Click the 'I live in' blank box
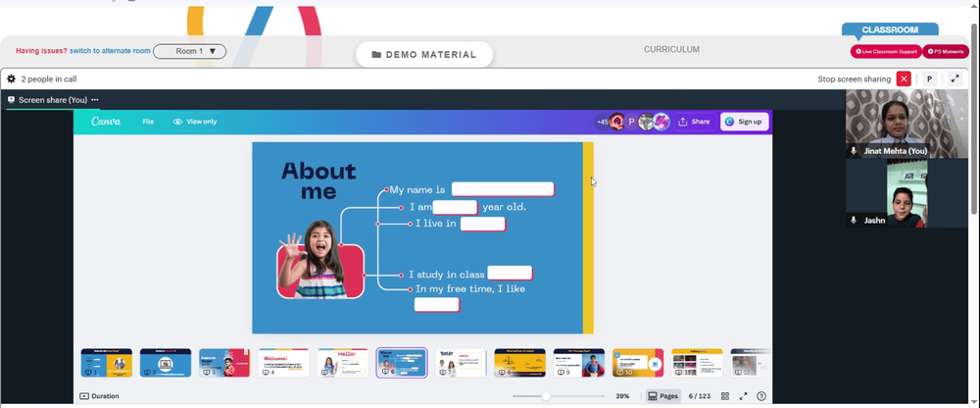 (x=482, y=224)
